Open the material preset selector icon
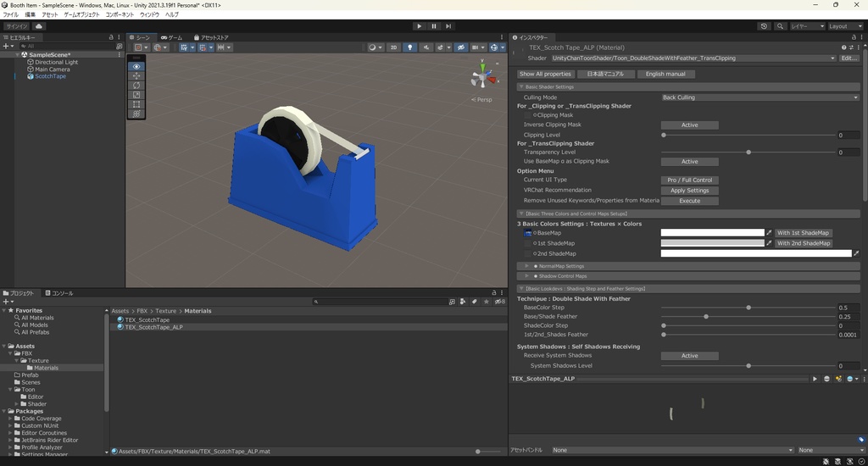The image size is (868, 466). 851,47
